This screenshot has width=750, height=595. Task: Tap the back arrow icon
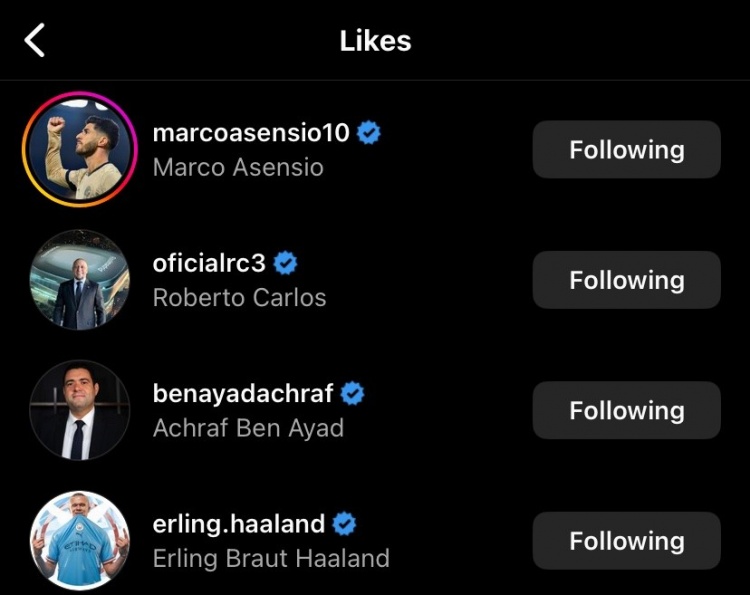[35, 41]
